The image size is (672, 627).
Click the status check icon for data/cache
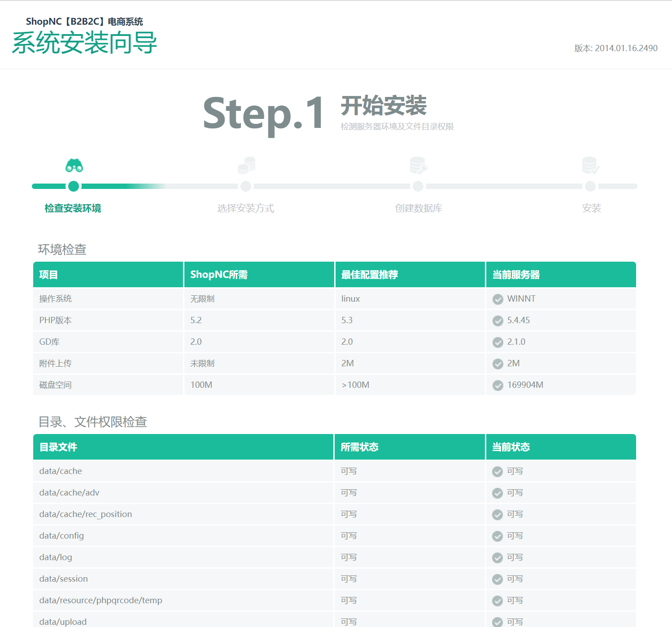497,472
